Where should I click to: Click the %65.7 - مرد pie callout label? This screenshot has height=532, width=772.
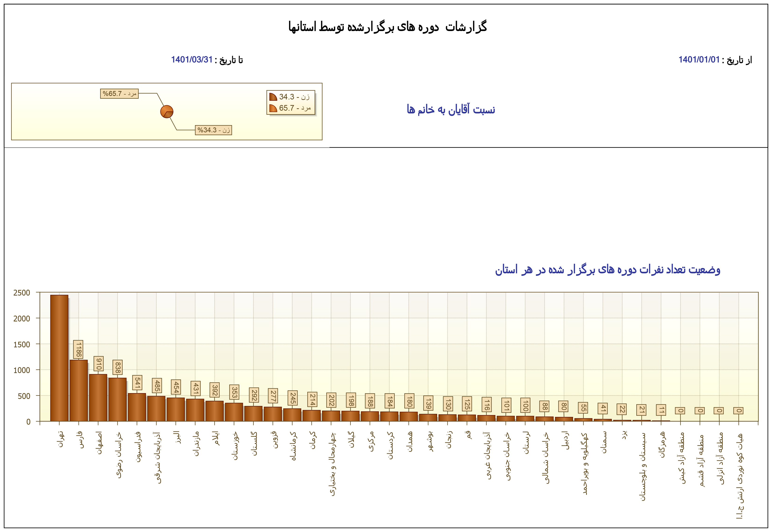pyautogui.click(x=119, y=94)
